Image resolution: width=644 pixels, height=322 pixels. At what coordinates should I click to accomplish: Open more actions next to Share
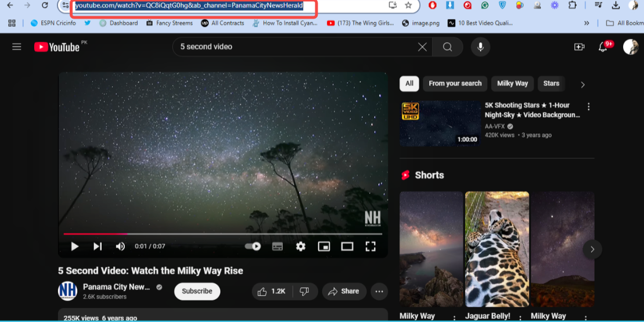coord(379,292)
